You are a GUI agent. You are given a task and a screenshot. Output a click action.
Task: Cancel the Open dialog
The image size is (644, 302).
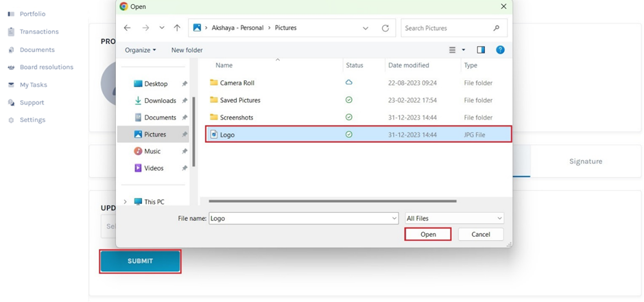481,234
